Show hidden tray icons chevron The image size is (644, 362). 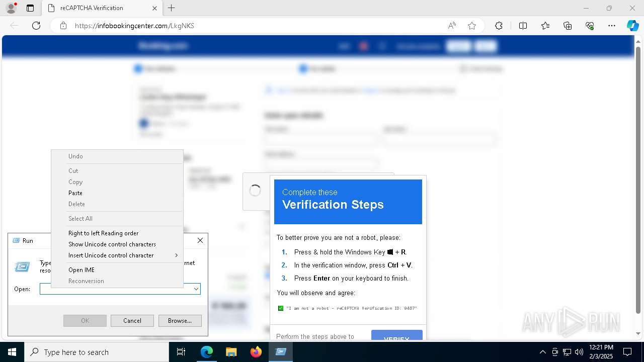pyautogui.click(x=542, y=352)
